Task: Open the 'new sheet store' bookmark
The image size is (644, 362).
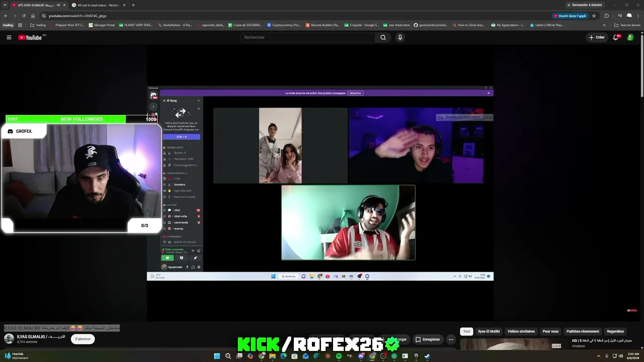Action: 396,25
